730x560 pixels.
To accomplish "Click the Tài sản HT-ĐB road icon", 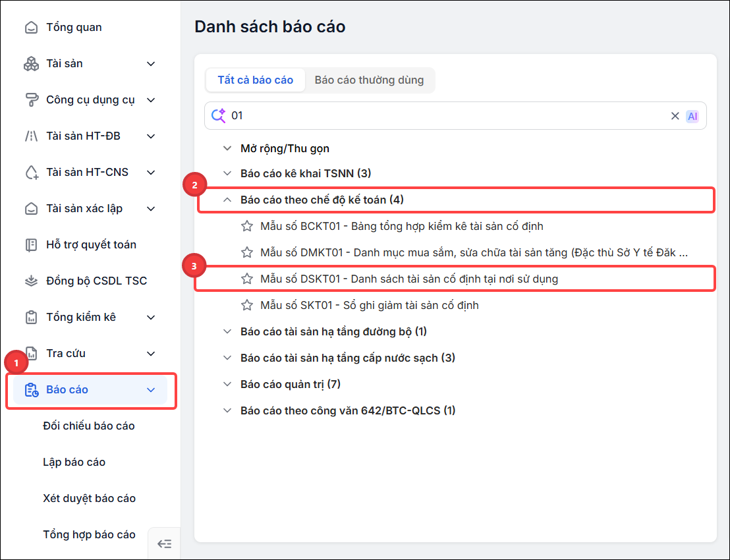I will point(31,136).
